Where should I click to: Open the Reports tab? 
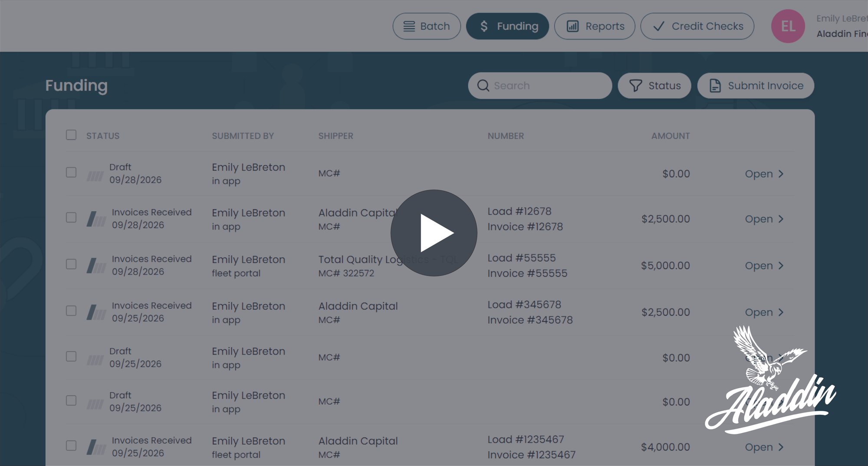595,26
